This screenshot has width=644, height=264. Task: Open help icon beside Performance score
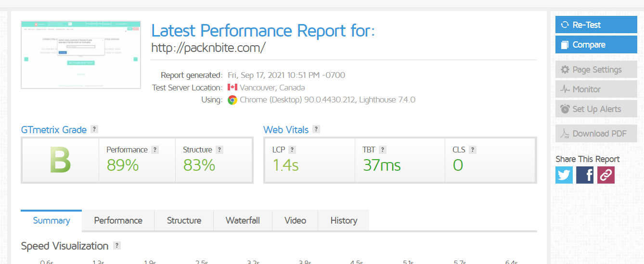[155, 150]
